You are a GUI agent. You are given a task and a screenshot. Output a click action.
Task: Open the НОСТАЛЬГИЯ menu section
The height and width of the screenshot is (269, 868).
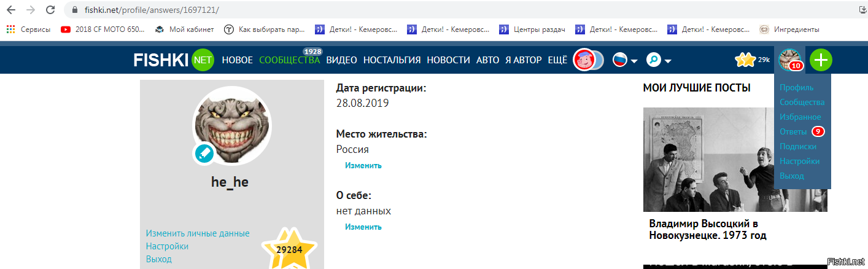pos(392,60)
